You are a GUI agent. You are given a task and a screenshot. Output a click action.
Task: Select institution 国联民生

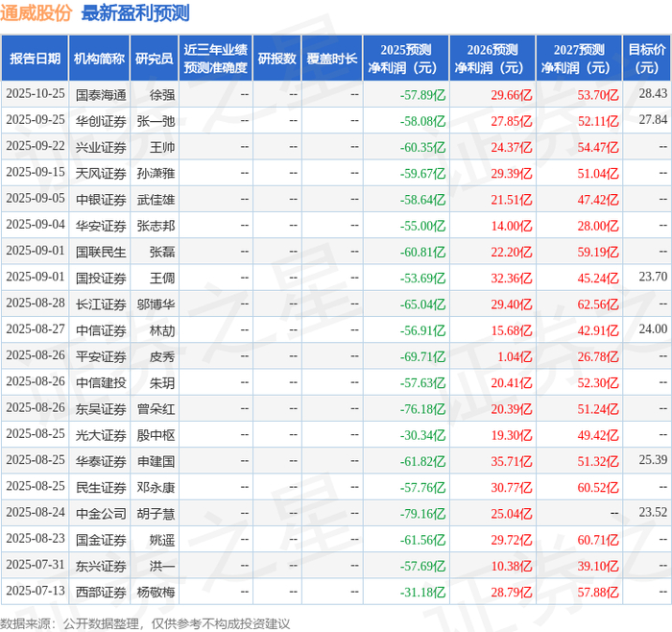pos(101,252)
